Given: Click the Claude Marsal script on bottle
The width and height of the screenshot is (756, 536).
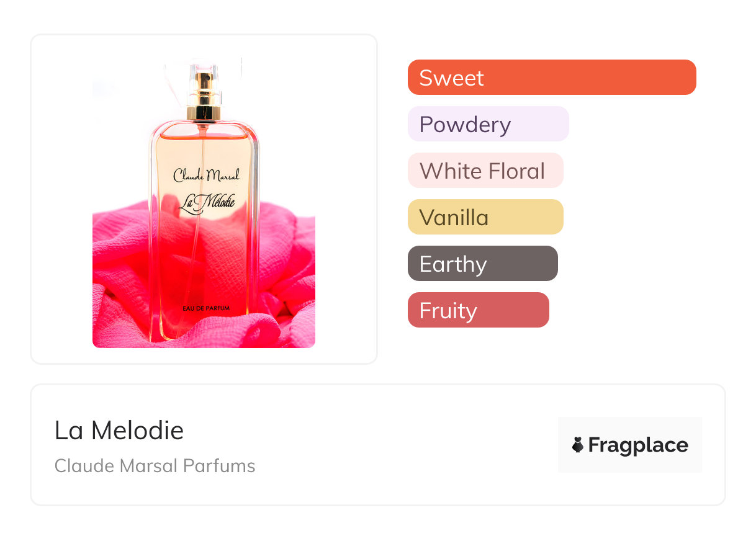Looking at the screenshot, I should (205, 176).
